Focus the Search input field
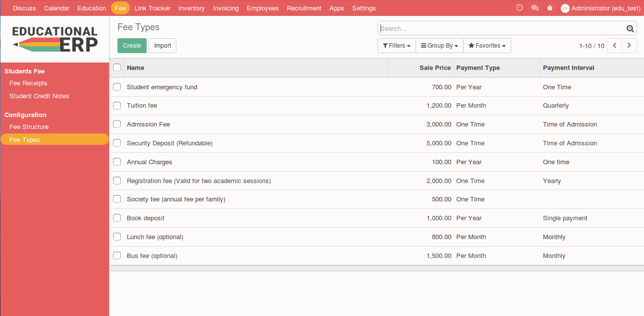644x316 pixels. (x=500, y=29)
